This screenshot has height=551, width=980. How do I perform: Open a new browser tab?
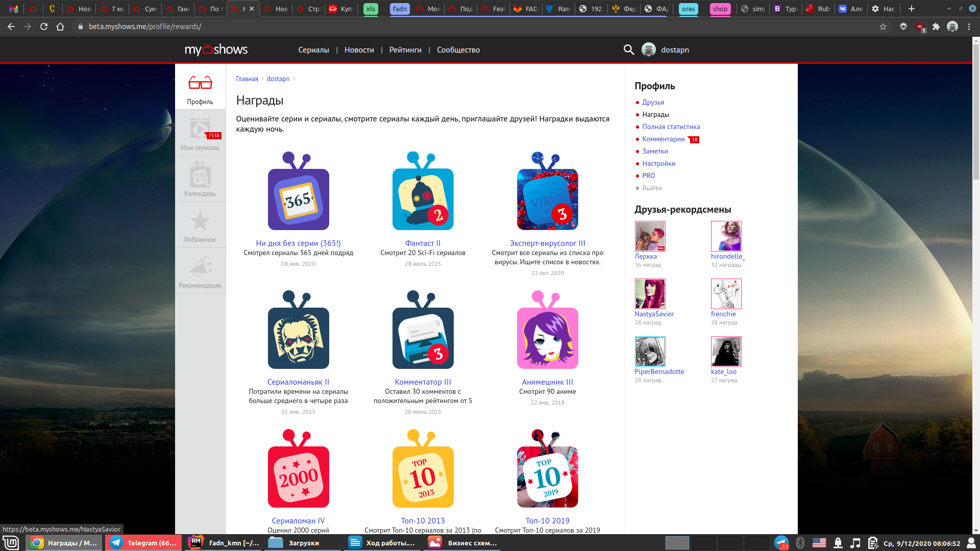tap(912, 9)
